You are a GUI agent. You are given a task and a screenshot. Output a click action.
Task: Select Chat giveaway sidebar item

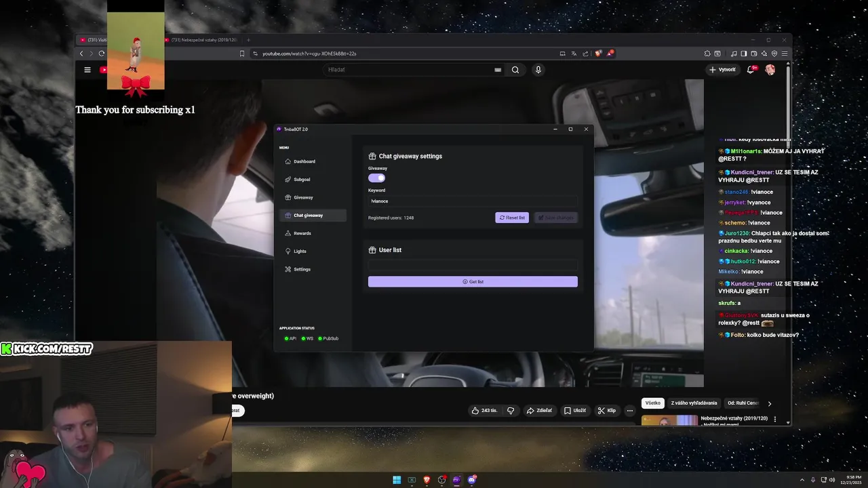pyautogui.click(x=313, y=216)
